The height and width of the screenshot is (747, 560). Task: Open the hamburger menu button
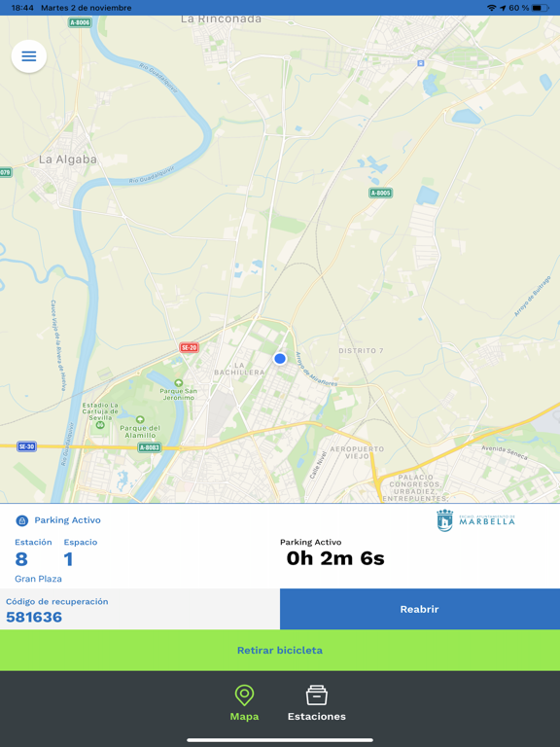tap(29, 56)
